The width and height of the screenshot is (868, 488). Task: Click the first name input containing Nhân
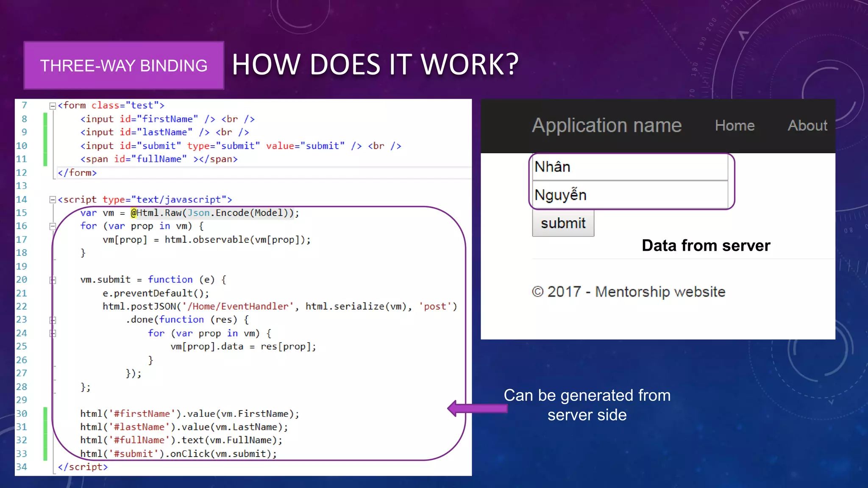(x=630, y=167)
